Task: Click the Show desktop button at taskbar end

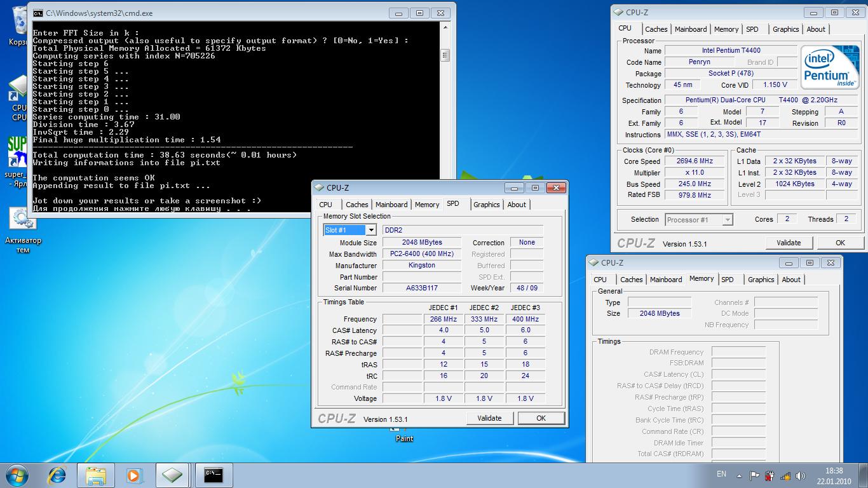Action: point(863,475)
